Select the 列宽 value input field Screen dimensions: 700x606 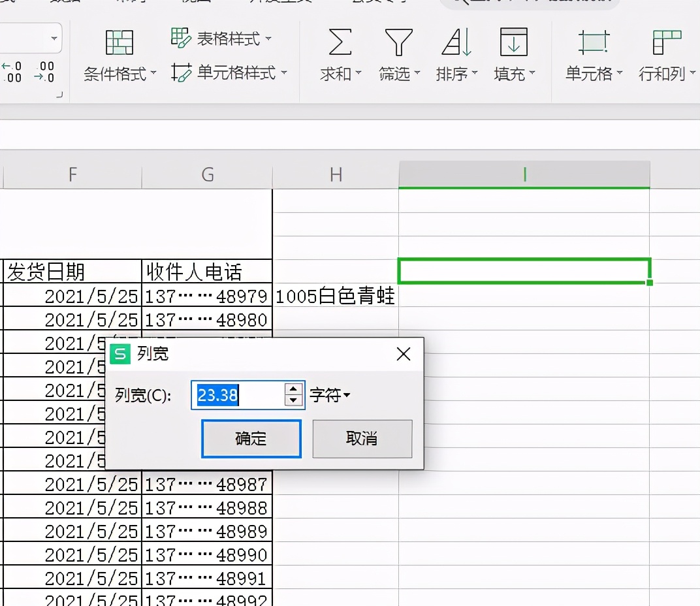click(235, 394)
